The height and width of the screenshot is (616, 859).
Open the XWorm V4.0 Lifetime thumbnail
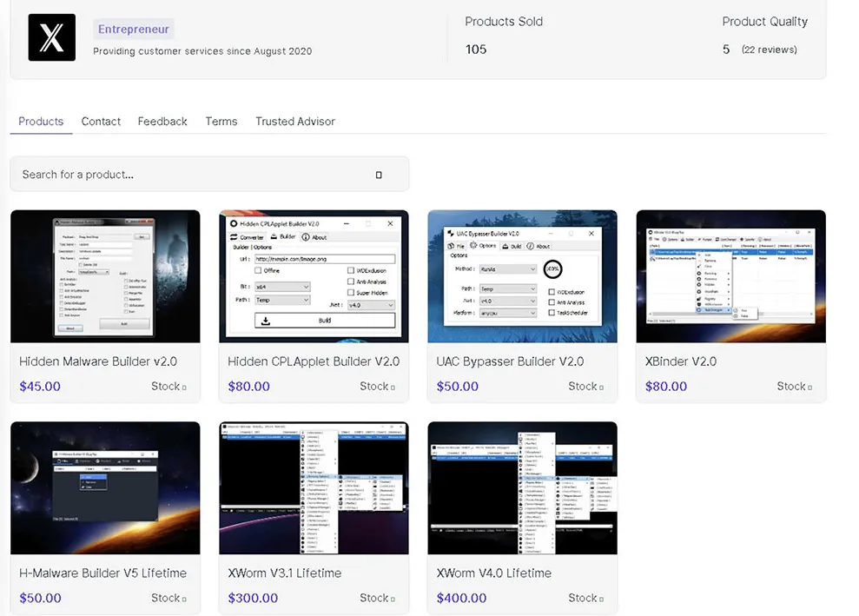coord(523,487)
